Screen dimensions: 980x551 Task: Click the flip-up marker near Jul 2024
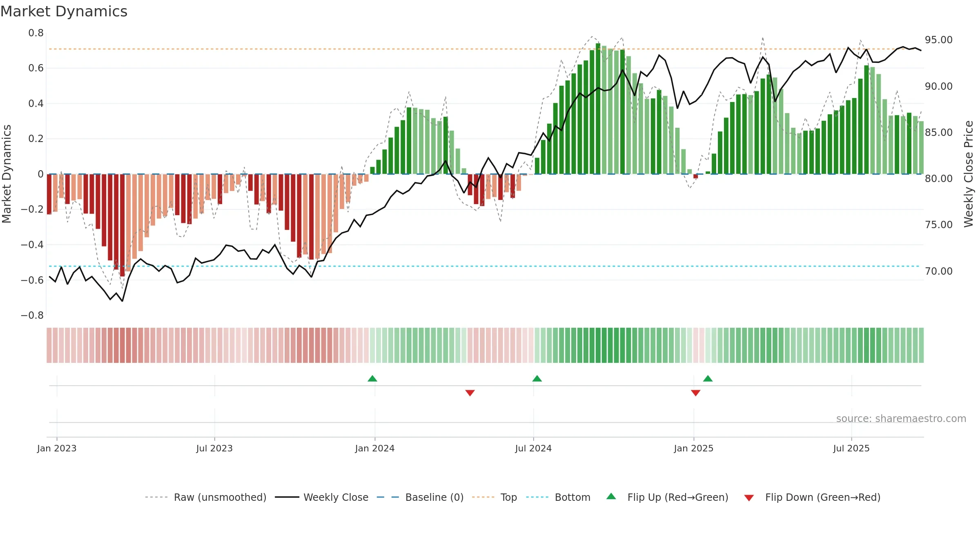click(x=537, y=378)
